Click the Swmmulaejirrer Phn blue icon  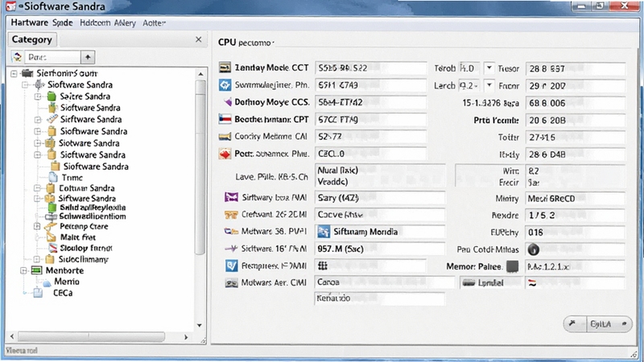click(x=225, y=85)
